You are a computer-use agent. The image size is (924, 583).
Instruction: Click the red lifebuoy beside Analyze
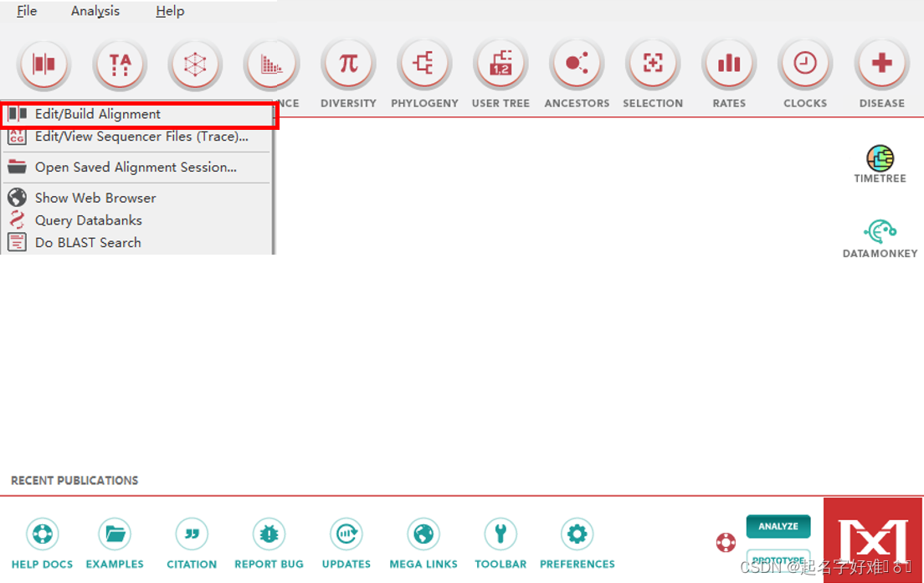coord(726,542)
